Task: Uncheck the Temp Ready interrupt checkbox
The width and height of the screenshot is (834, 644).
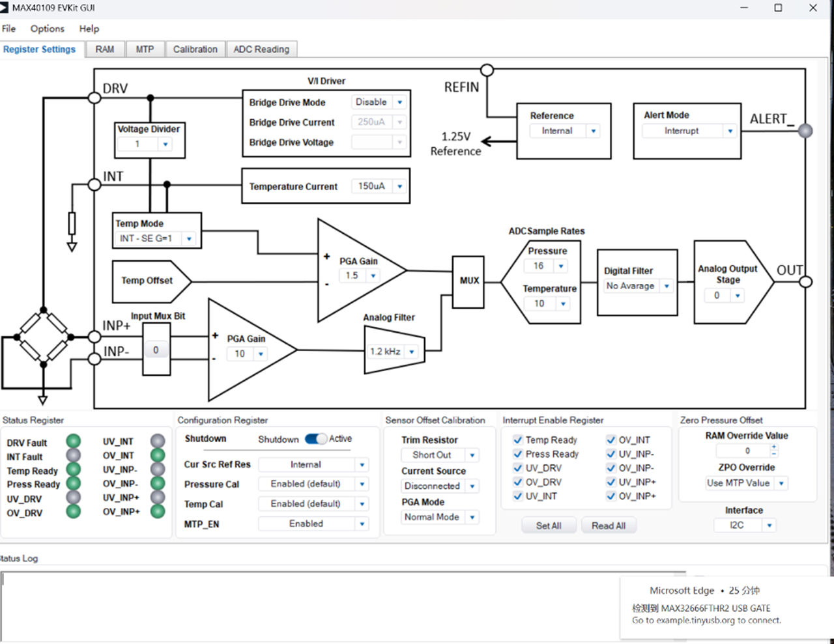Action: coord(518,440)
